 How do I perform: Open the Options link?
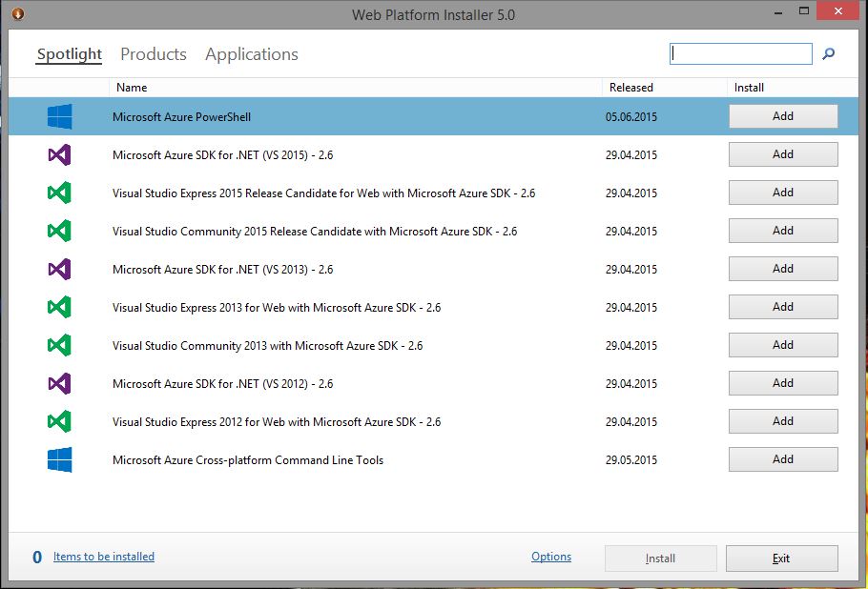[x=551, y=557]
